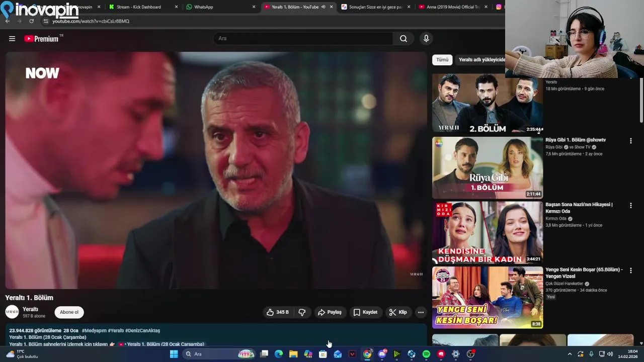The width and height of the screenshot is (644, 362).
Task: Switch to the Sonuçlar: Sizce en iyi gece tab
Action: [376, 7]
